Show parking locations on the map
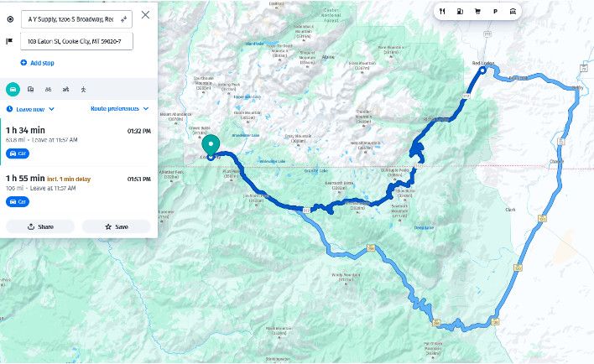This screenshot has width=594, height=364. (x=495, y=12)
